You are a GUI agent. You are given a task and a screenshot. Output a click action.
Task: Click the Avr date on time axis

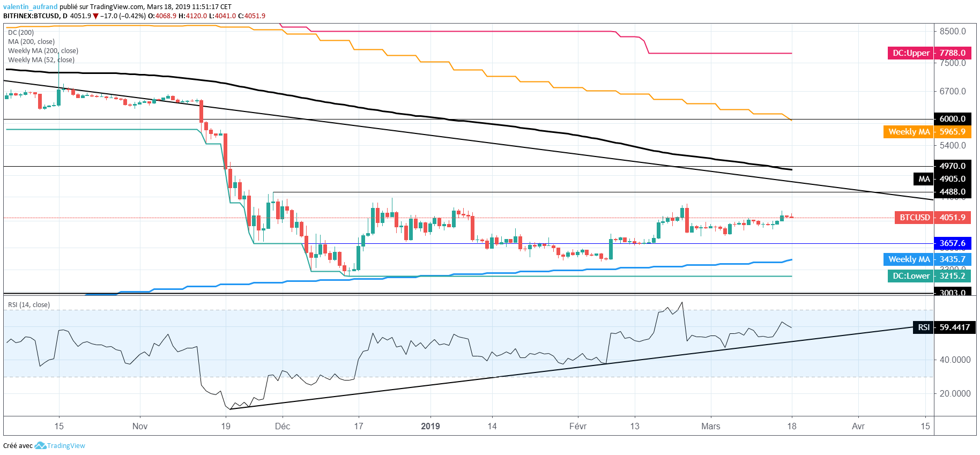pyautogui.click(x=858, y=427)
